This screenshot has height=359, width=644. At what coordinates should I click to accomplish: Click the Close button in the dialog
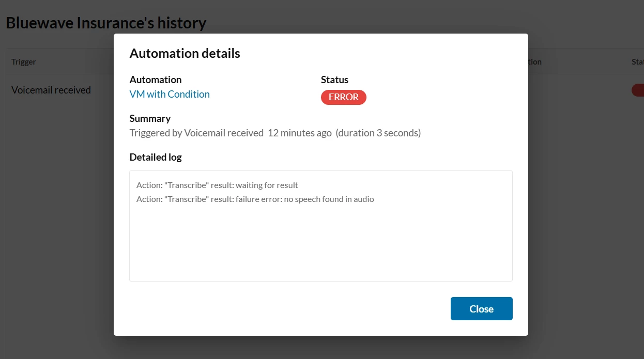481,308
